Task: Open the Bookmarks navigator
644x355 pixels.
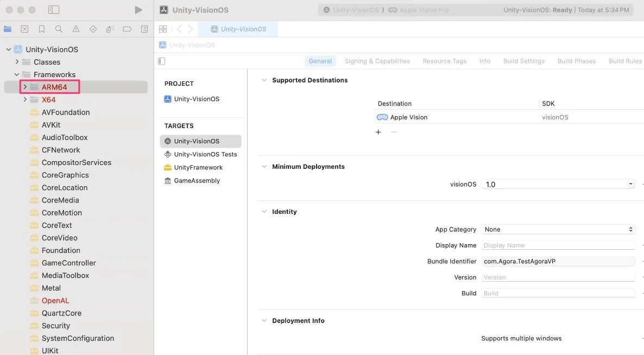Action: click(x=42, y=29)
